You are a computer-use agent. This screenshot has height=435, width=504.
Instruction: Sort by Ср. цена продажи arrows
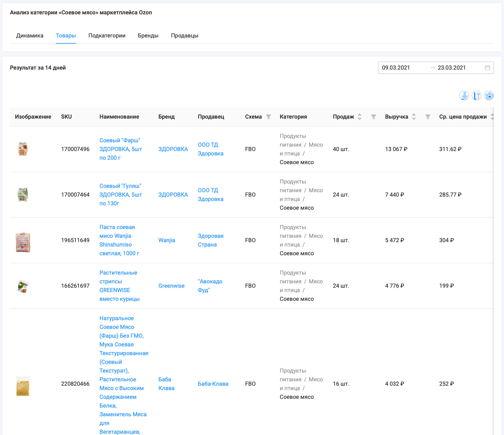492,117
